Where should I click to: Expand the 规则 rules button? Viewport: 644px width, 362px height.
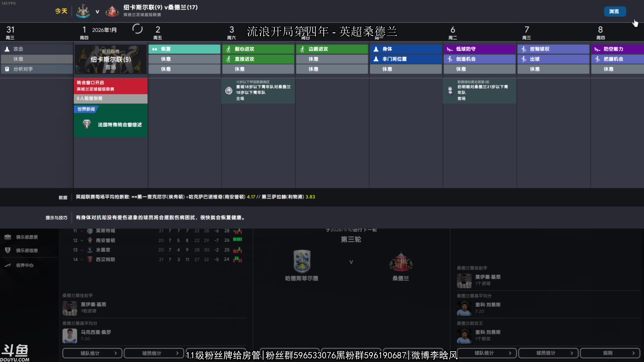pos(610,353)
